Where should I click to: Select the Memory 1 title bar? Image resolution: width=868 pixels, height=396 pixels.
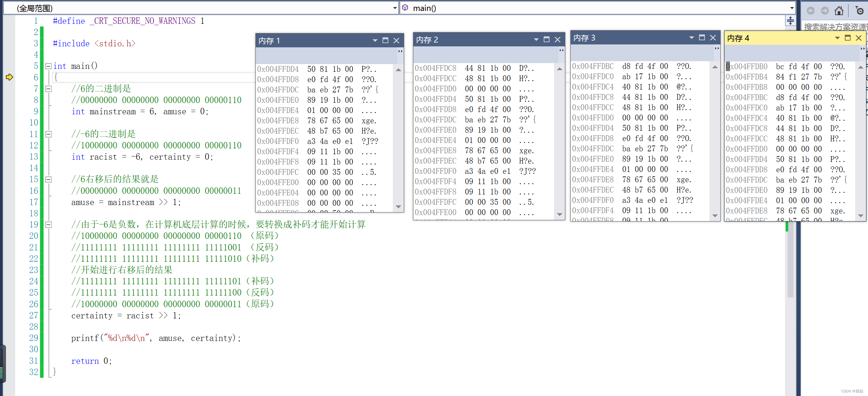329,41
